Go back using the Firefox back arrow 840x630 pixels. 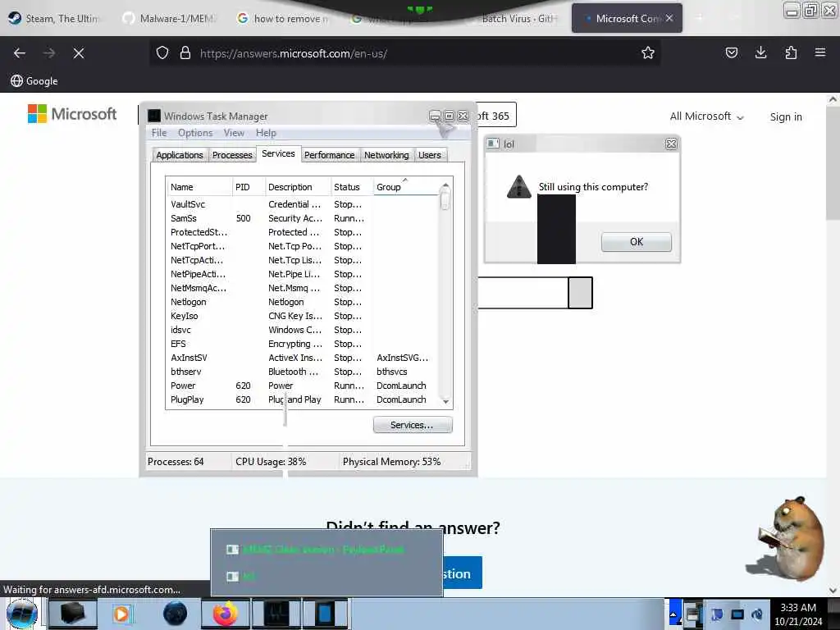(20, 53)
